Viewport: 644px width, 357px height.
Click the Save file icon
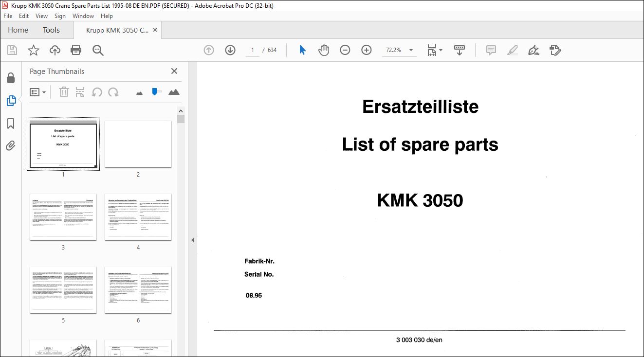(12, 50)
